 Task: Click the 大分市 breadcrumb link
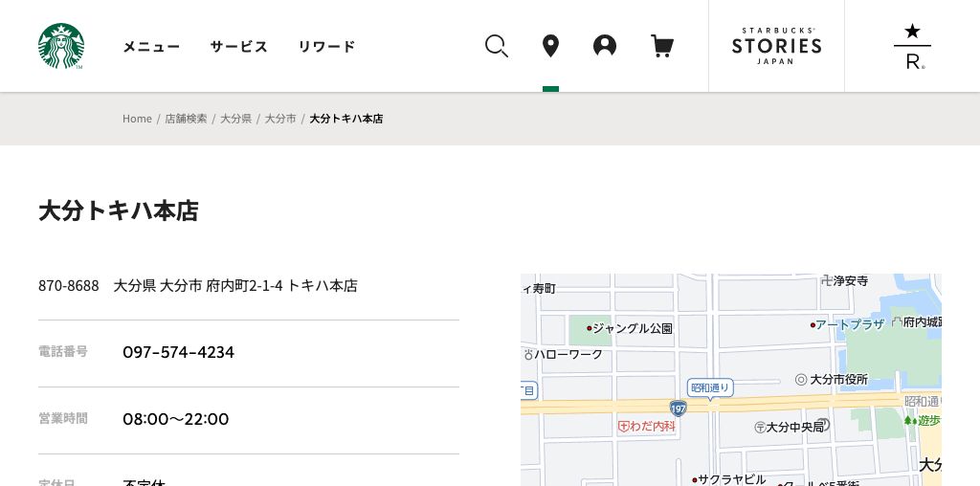pos(280,119)
